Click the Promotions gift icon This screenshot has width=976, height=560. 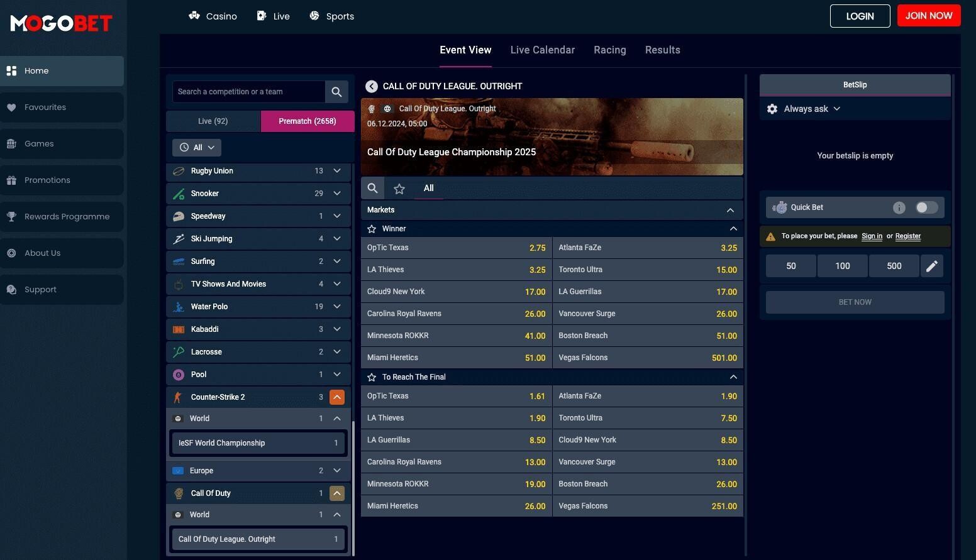pos(11,180)
